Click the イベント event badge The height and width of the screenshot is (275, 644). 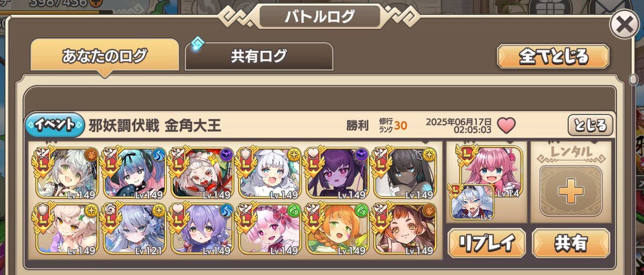[x=54, y=125]
